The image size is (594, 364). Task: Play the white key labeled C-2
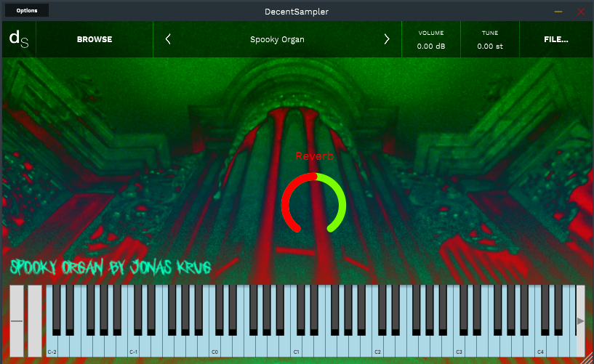(x=52, y=347)
